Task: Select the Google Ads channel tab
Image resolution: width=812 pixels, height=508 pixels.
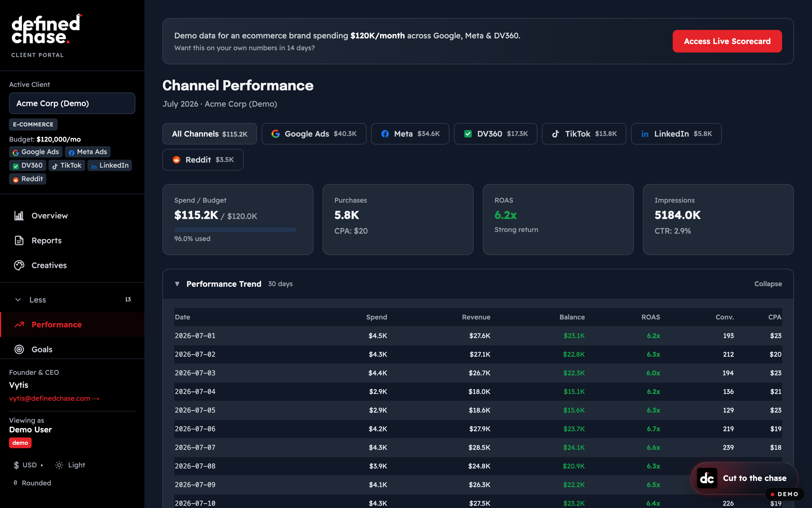Action: tap(314, 134)
